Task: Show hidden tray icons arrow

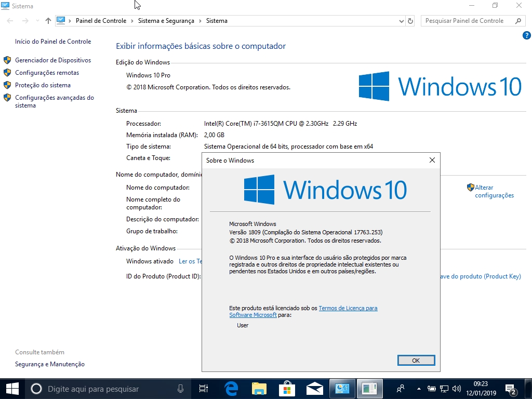Action: click(x=419, y=389)
